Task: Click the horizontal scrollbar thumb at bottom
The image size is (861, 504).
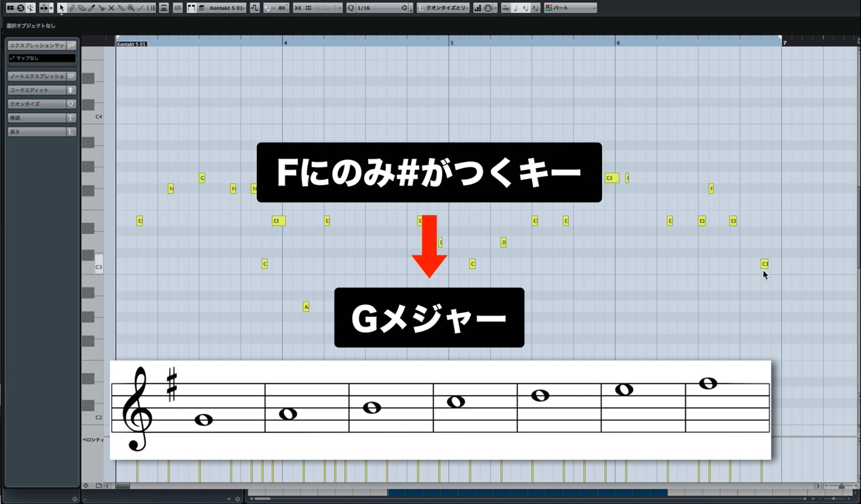Action: (123, 486)
